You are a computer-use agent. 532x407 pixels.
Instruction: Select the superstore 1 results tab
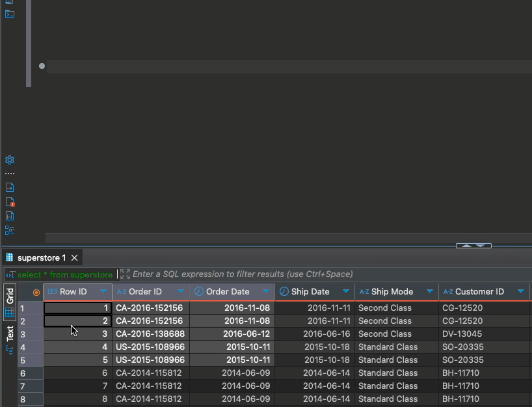click(41, 258)
